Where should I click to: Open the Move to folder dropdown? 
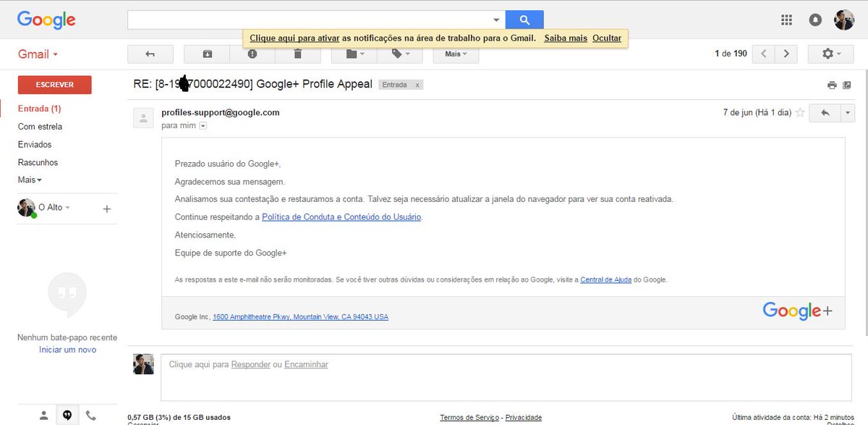click(x=355, y=54)
